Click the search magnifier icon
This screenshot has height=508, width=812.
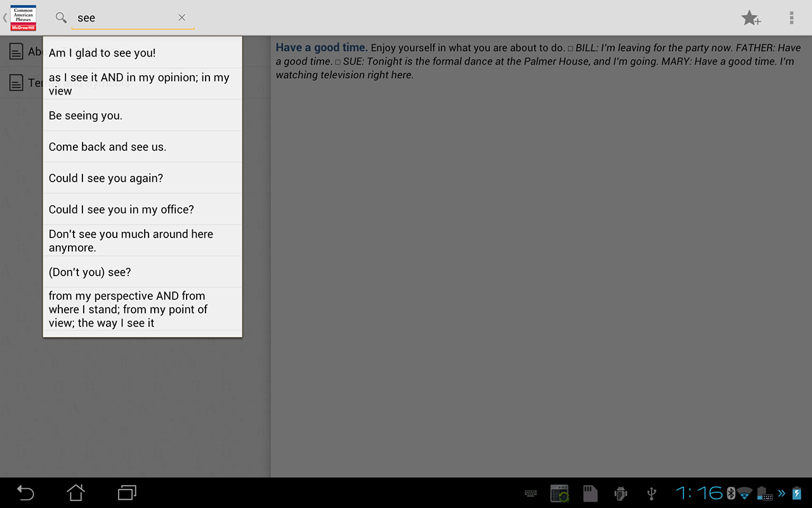[x=61, y=18]
